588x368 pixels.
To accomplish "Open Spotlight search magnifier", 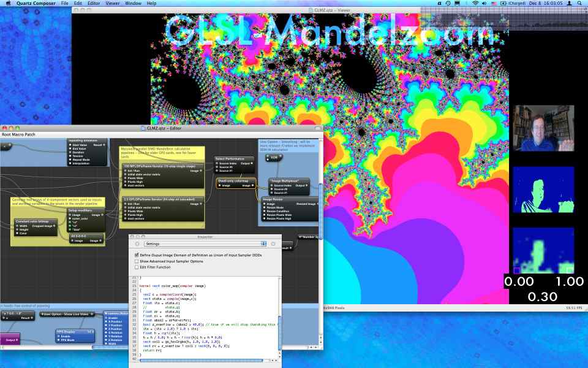I will (x=580, y=4).
